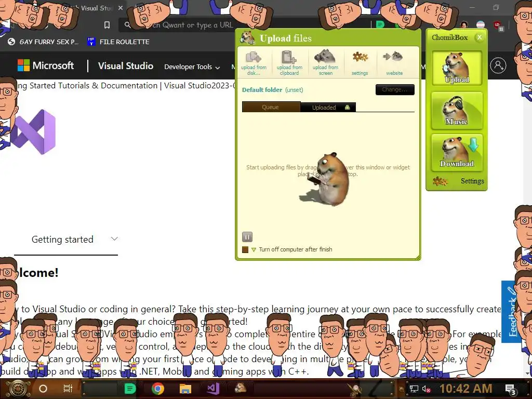Open Settings at bottom of ChomikBox widget
This screenshot has width=532, height=399.
(x=458, y=181)
